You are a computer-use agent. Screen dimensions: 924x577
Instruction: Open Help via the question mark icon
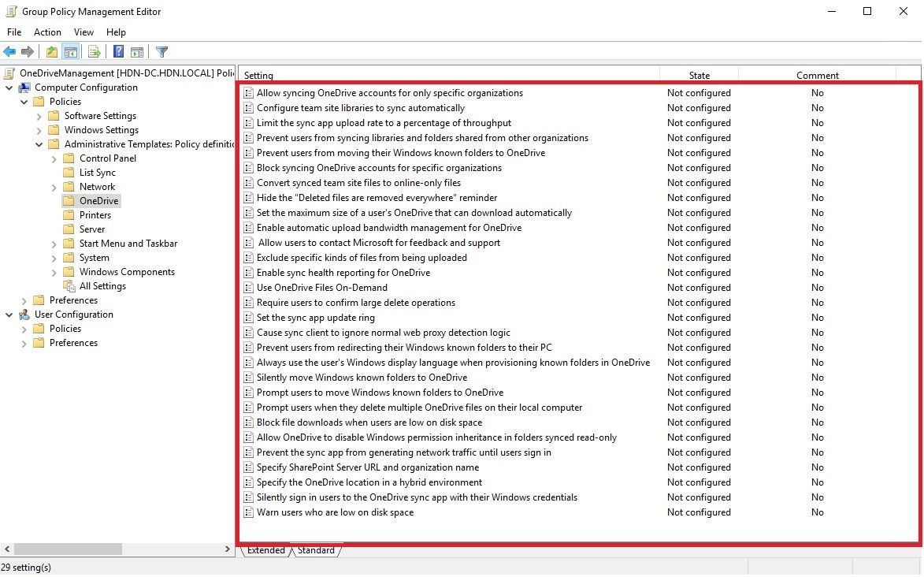(x=118, y=52)
